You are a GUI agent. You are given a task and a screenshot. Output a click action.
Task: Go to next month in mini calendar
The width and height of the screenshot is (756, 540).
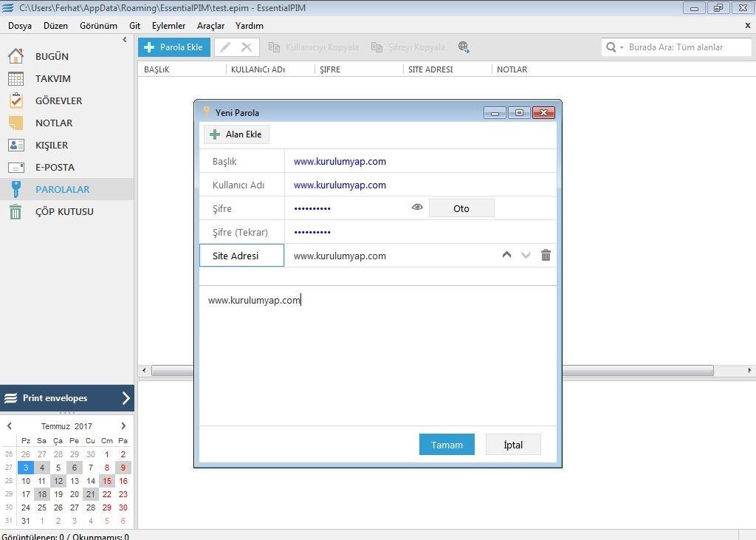click(x=123, y=425)
